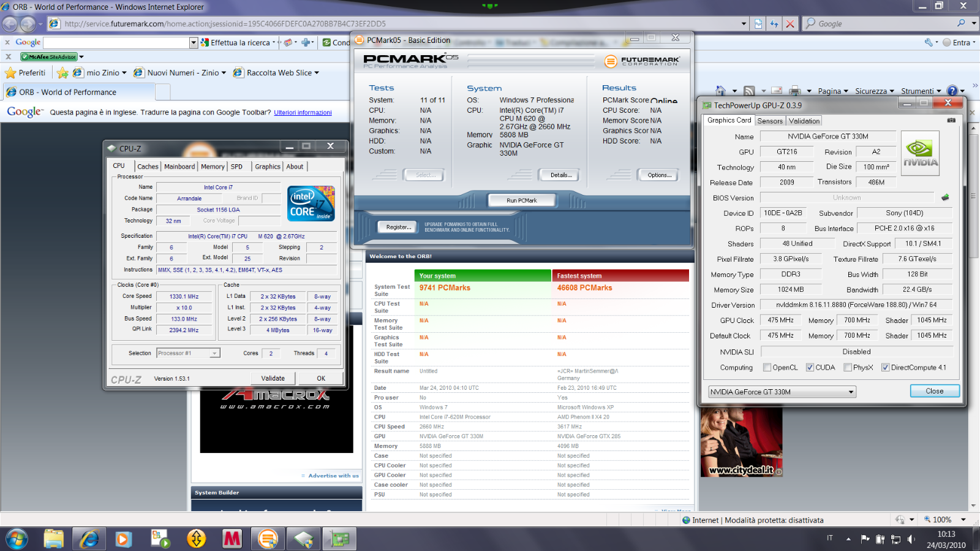This screenshot has height=551, width=980.
Task: Click the red McAfee M taskbar icon
Action: [x=232, y=539]
